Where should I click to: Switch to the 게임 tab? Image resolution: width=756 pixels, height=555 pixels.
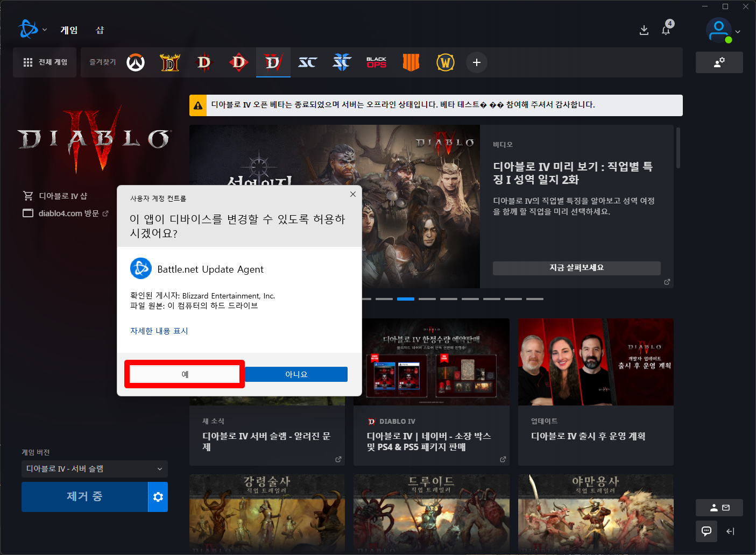pyautogui.click(x=69, y=30)
